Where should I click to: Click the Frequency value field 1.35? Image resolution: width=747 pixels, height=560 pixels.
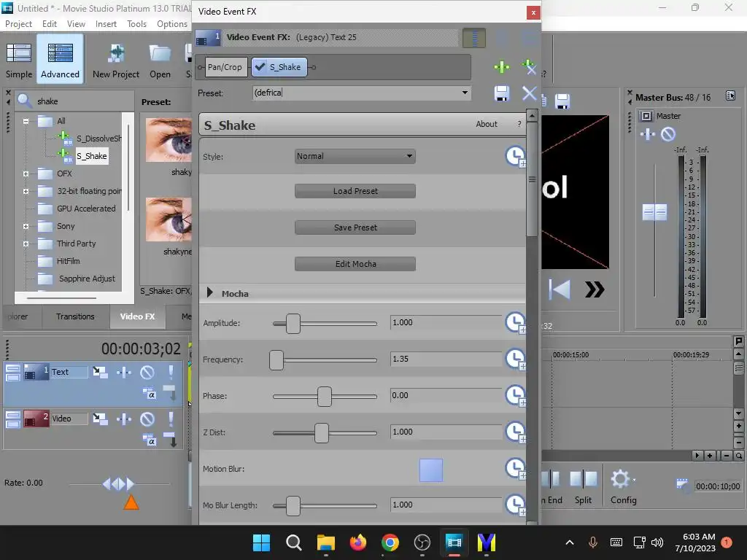446,359
